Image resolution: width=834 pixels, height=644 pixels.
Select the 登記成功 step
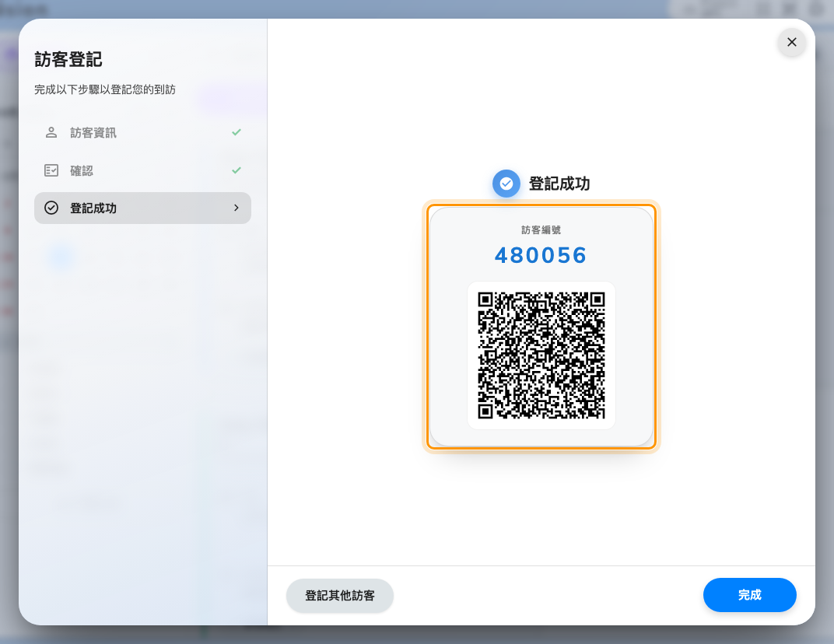142,208
